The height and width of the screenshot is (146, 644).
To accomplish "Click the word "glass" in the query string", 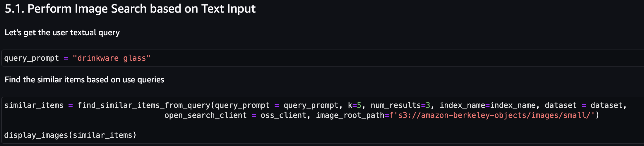I will coord(135,58).
